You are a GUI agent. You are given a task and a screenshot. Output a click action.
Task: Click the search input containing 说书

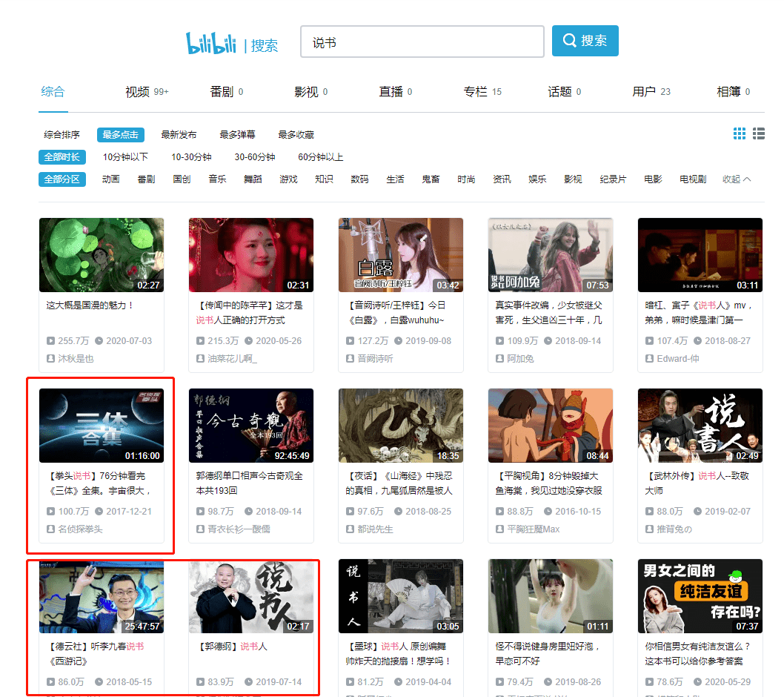point(422,42)
